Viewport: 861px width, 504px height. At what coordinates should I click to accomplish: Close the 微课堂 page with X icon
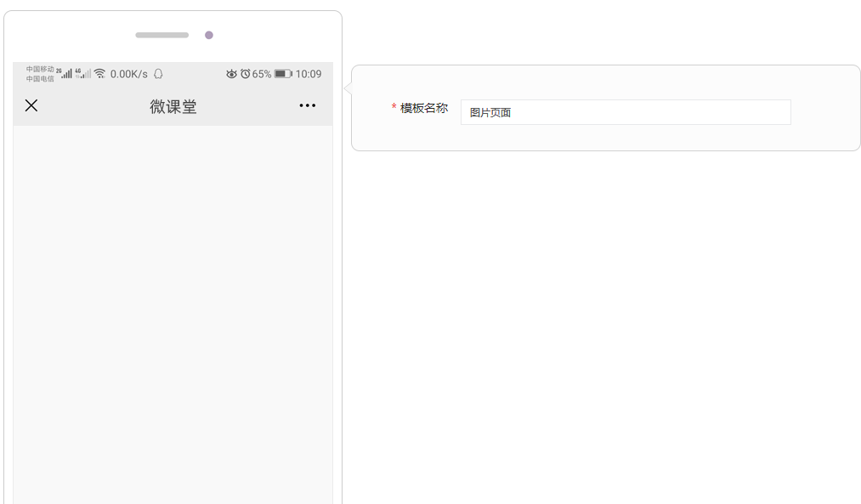[x=31, y=105]
